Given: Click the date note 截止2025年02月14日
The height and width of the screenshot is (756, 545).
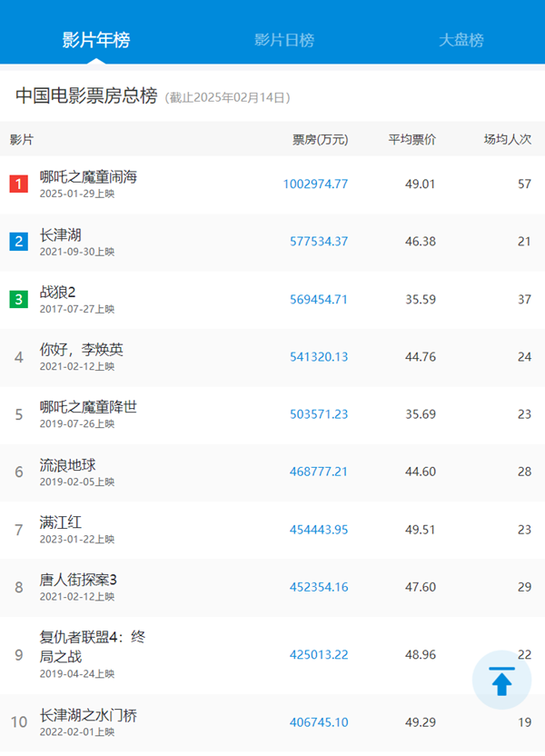Looking at the screenshot, I should (227, 97).
